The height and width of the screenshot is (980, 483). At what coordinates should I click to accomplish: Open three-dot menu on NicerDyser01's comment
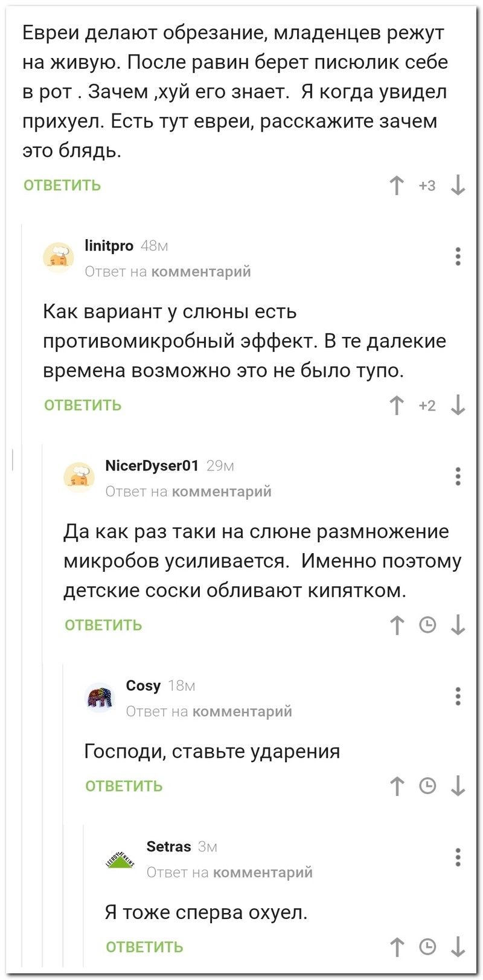coord(458,476)
